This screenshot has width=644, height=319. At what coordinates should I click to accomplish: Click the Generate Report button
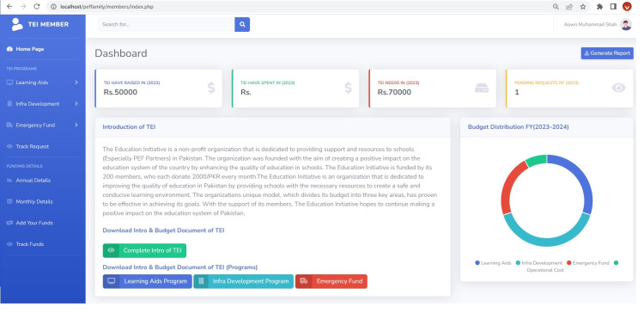607,53
